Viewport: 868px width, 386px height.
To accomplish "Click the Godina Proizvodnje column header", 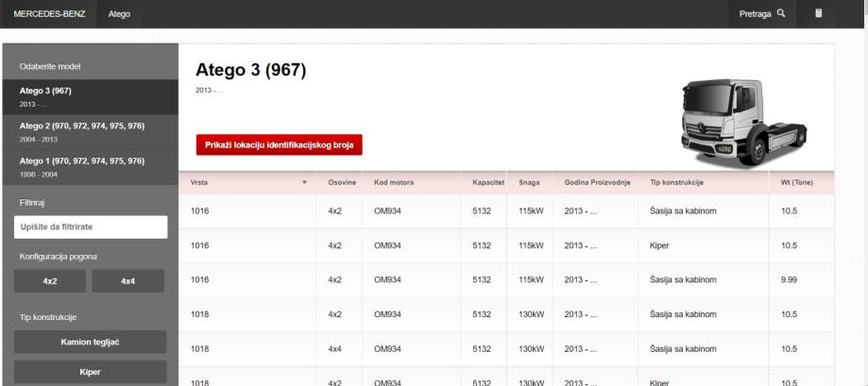I will click(597, 182).
